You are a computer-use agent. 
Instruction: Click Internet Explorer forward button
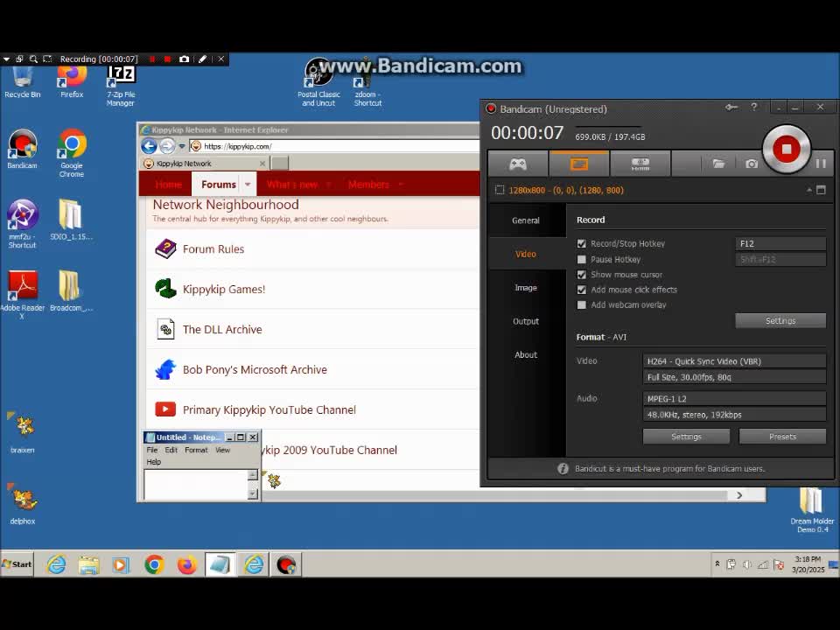[x=167, y=146]
